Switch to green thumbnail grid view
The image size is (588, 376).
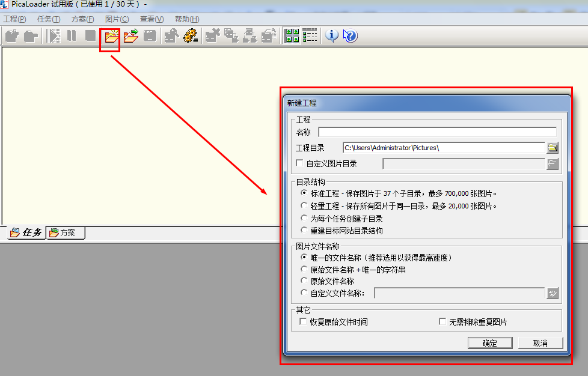click(292, 36)
